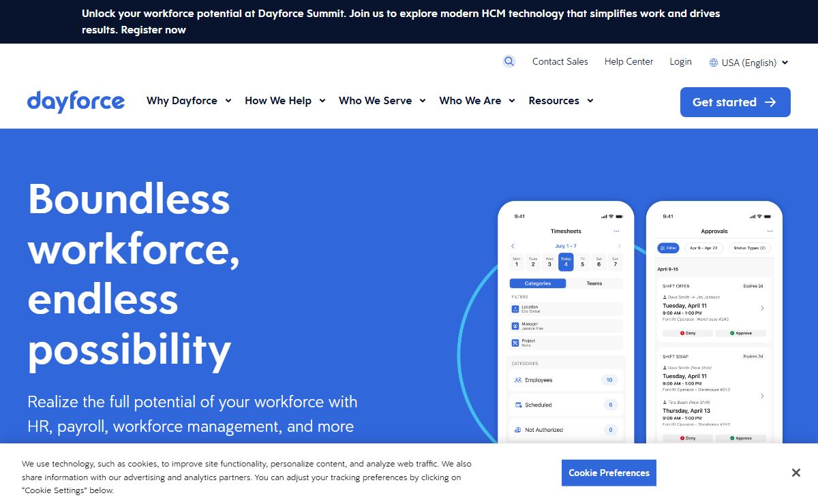This screenshot has width=818, height=504.
Task: Click the cookie notice paragraph text
Action: pyautogui.click(x=247, y=477)
